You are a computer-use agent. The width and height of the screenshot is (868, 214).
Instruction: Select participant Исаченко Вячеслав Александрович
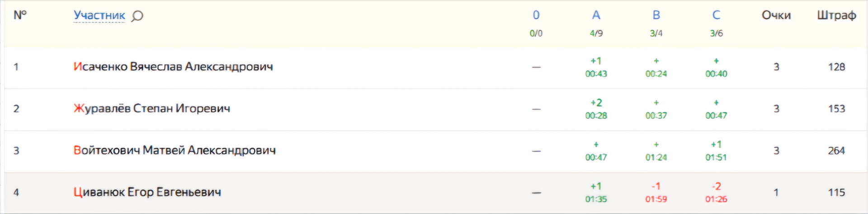click(x=173, y=67)
